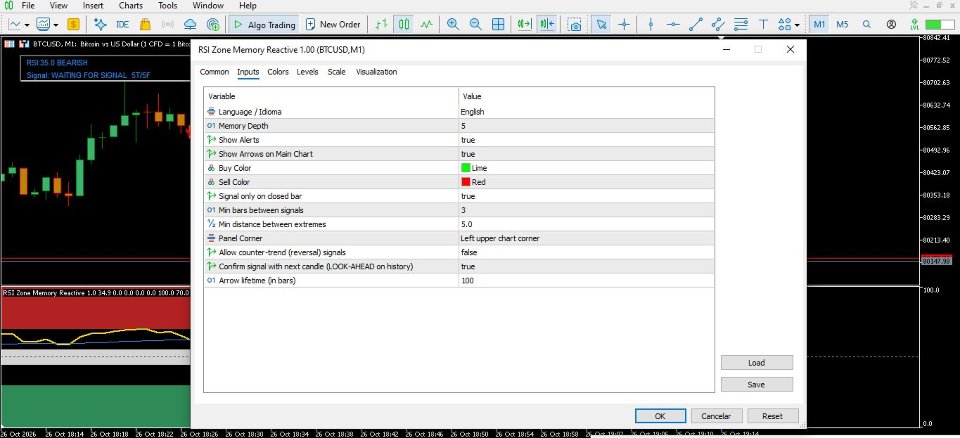Open a New Order ticket
The image size is (960, 438).
click(333, 25)
